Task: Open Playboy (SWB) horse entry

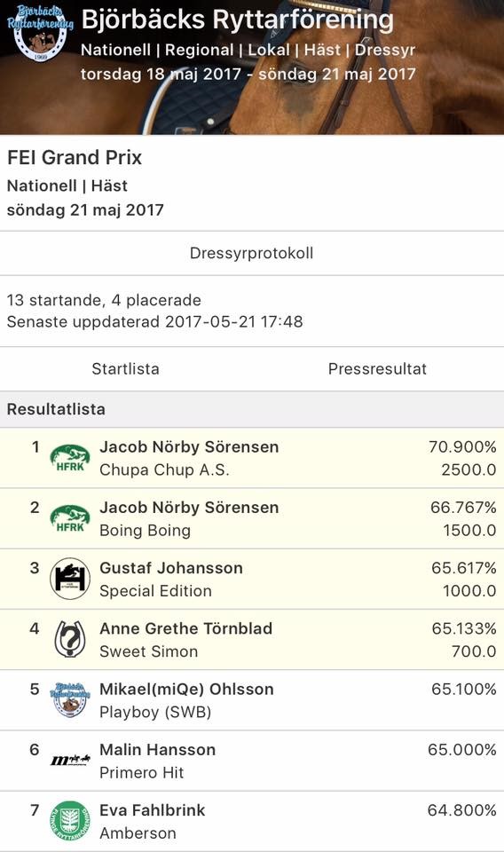Action: 155,713
